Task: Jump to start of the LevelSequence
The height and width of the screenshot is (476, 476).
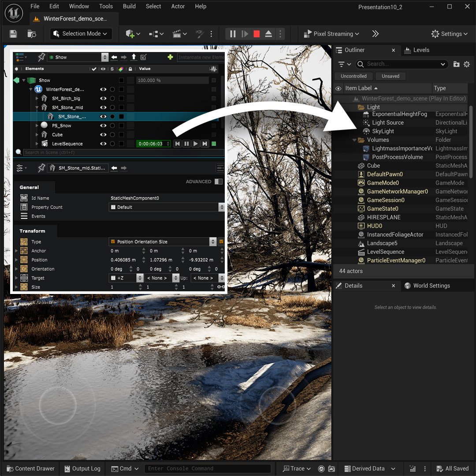Action: (x=178, y=144)
